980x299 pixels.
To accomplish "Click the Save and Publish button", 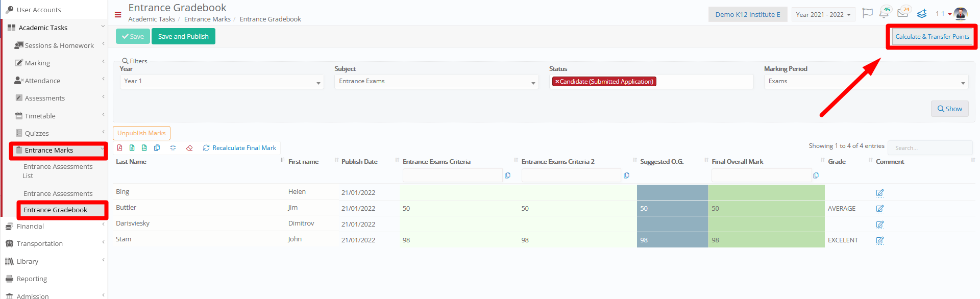I will tap(183, 36).
